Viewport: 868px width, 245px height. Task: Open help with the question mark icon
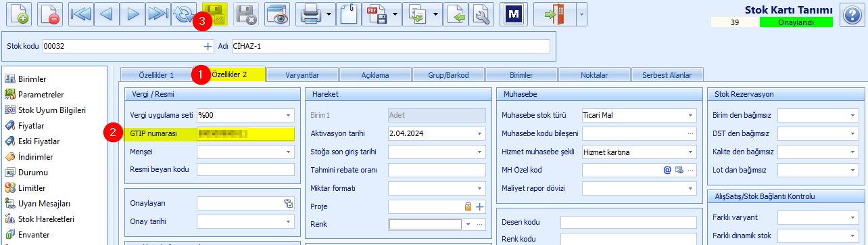click(851, 14)
